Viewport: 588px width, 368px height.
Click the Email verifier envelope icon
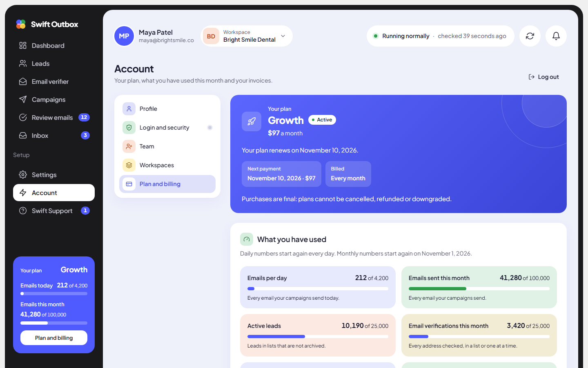pos(23,81)
